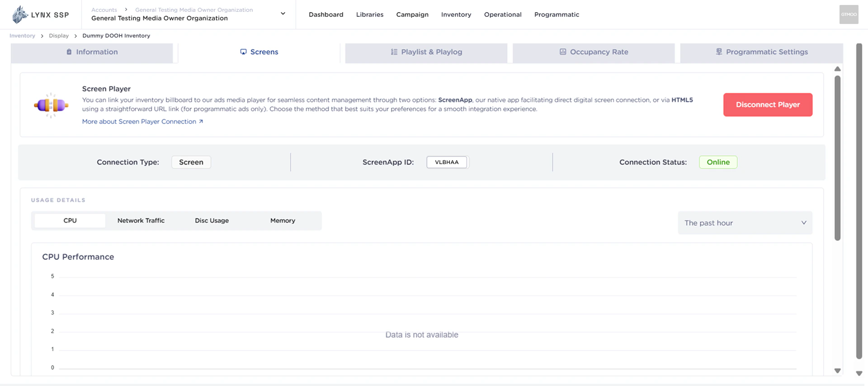Click the General Testing Media Owner Organization breadcrumb
This screenshot has height=386, width=868.
194,9
